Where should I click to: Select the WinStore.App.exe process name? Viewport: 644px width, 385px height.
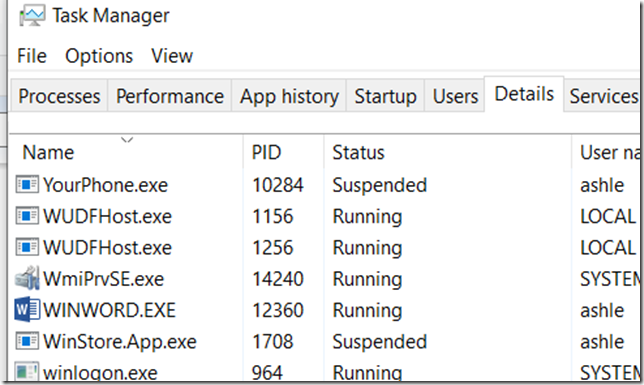pyautogui.click(x=120, y=341)
